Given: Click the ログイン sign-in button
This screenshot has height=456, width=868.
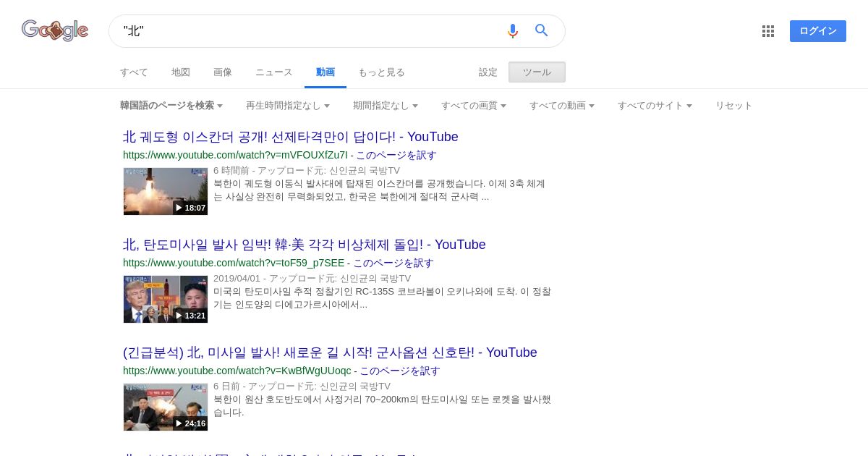Looking at the screenshot, I should [818, 31].
